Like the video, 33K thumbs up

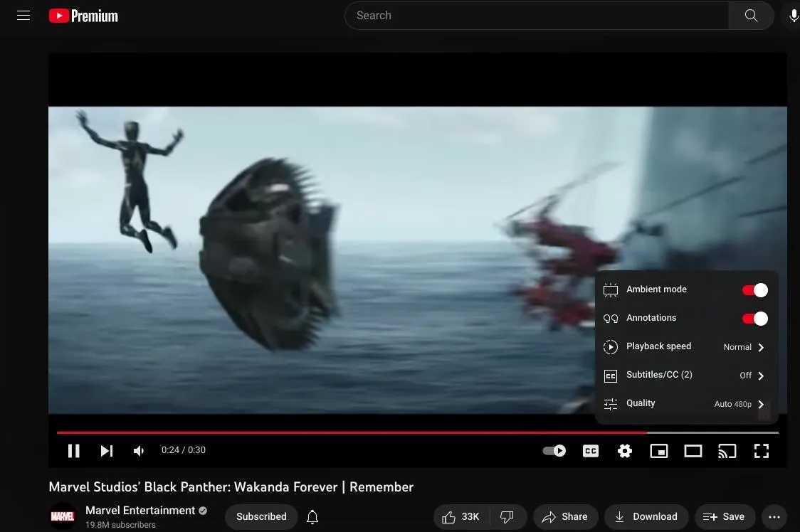461,517
